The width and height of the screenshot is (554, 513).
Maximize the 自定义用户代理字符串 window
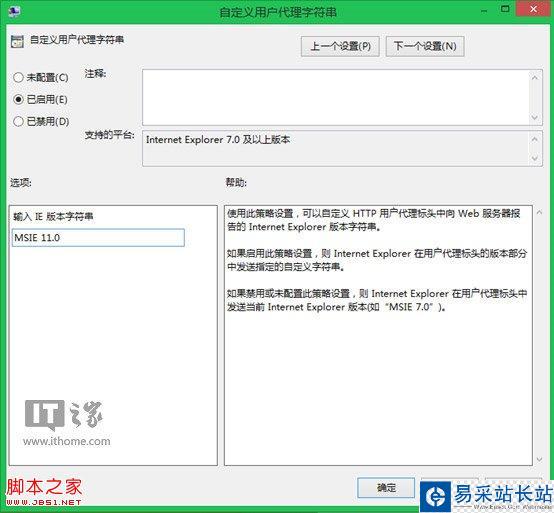[x=505, y=9]
